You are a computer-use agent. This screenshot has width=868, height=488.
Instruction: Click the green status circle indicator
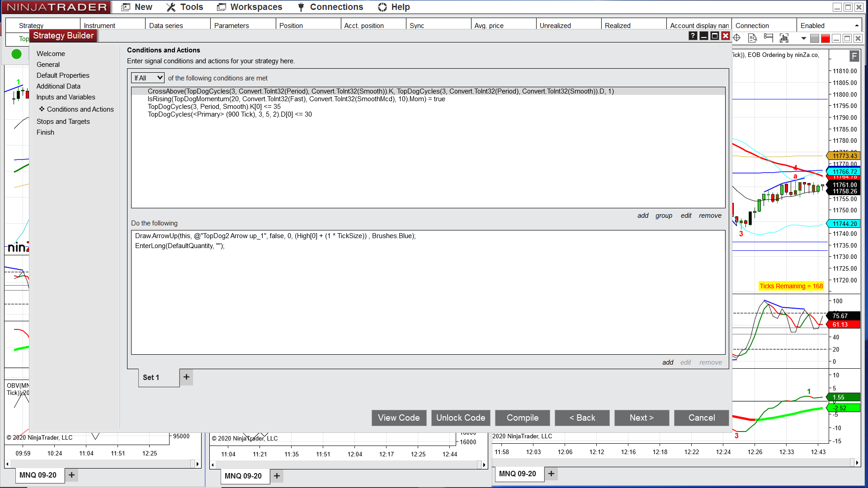pyautogui.click(x=17, y=54)
